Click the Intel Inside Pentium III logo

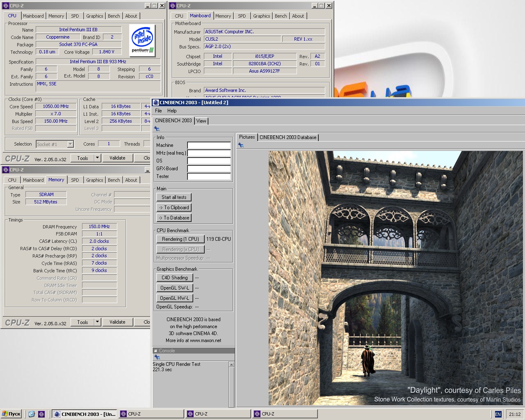(142, 40)
